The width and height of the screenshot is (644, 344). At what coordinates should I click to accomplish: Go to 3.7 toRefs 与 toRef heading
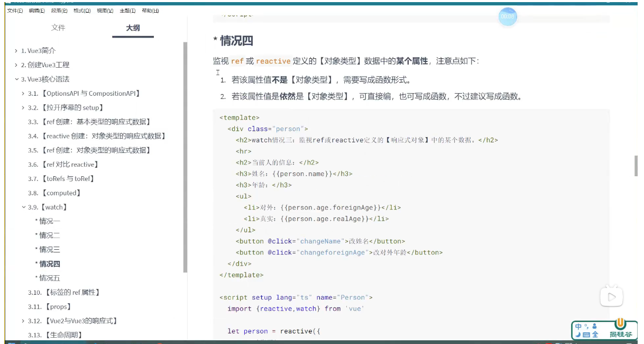[x=62, y=179]
